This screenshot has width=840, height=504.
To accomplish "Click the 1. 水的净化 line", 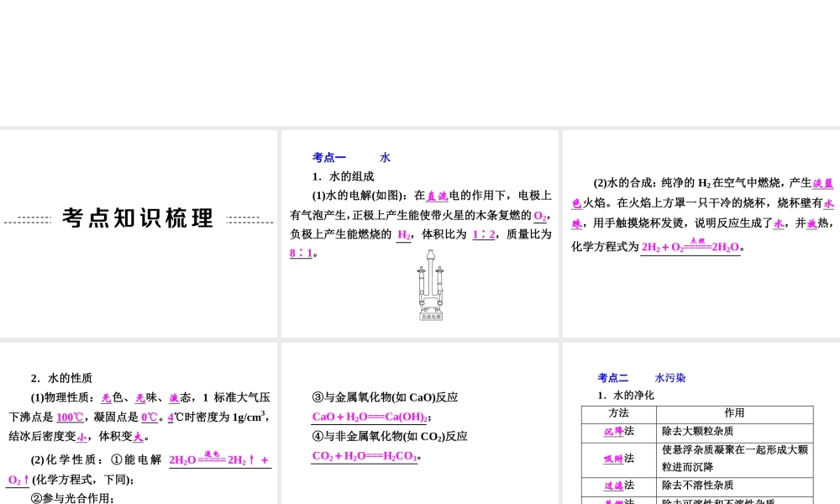I will (626, 396).
